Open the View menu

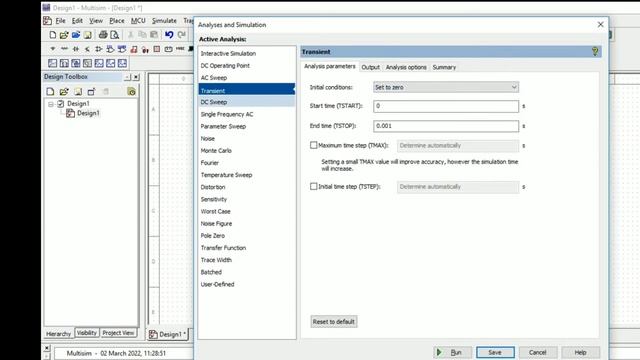[96, 20]
